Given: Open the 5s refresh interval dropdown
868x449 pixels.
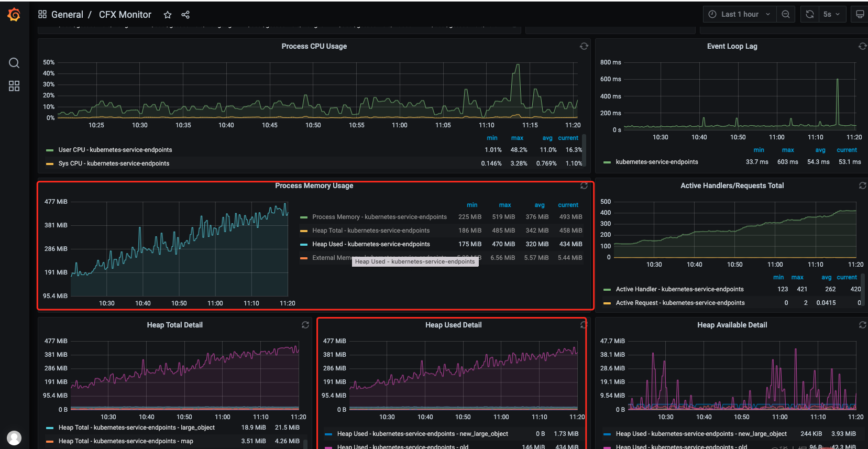Looking at the screenshot, I should click(x=831, y=14).
